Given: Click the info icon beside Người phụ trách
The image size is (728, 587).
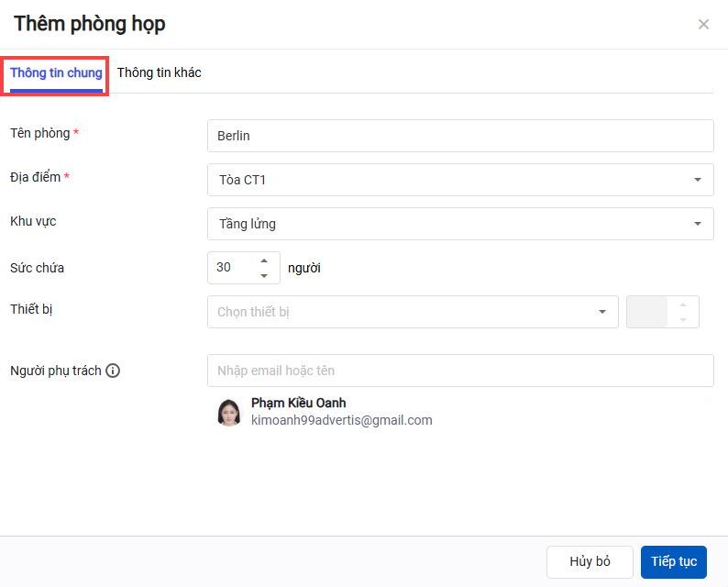Looking at the screenshot, I should coord(113,371).
